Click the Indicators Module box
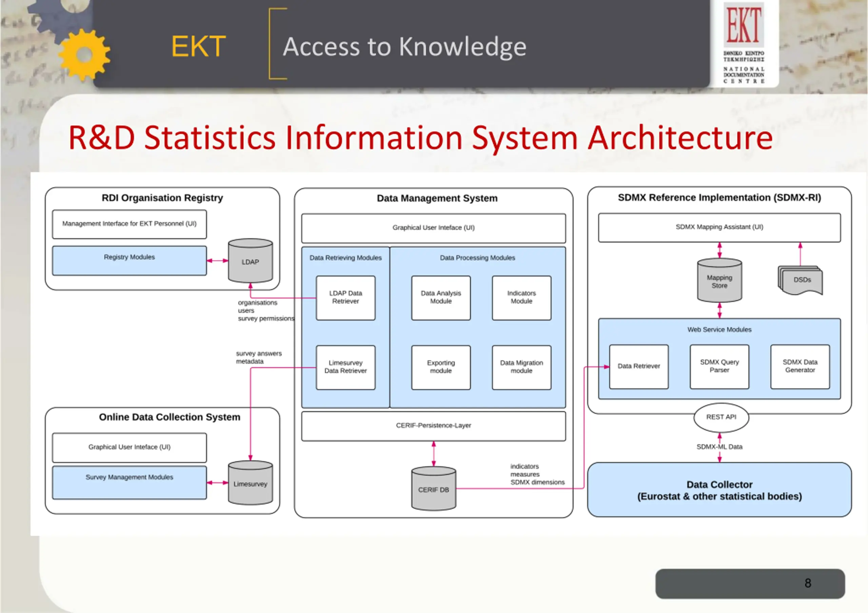 [x=521, y=298]
